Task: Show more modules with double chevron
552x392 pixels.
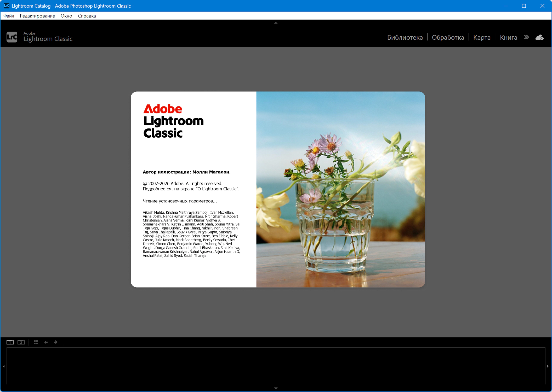Action: point(527,37)
